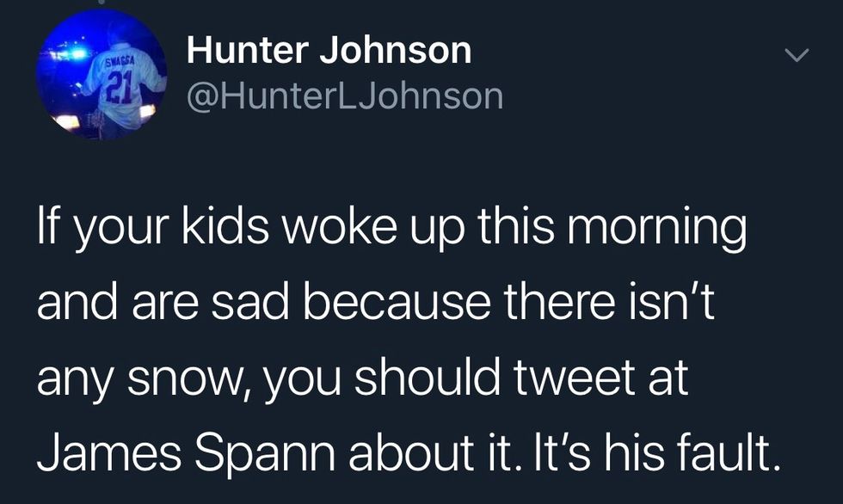
Task: Open the tweet options chevron
Action: [797, 57]
